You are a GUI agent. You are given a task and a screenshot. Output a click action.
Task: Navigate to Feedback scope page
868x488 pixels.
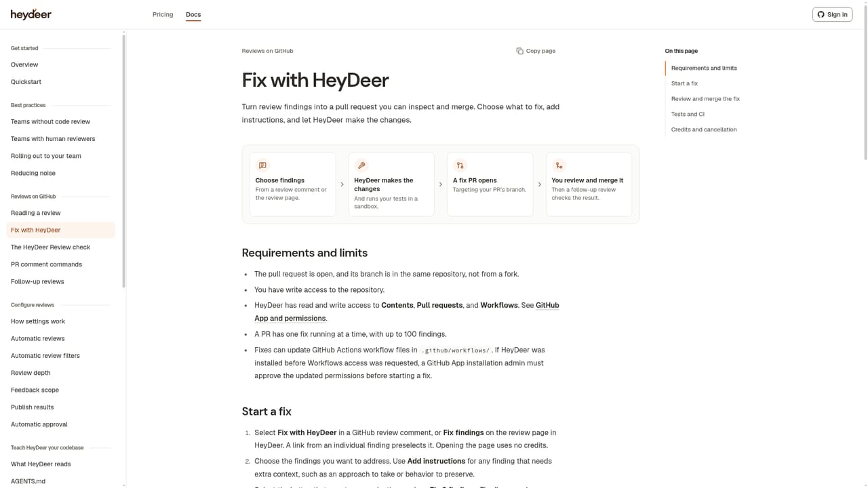click(60, 390)
